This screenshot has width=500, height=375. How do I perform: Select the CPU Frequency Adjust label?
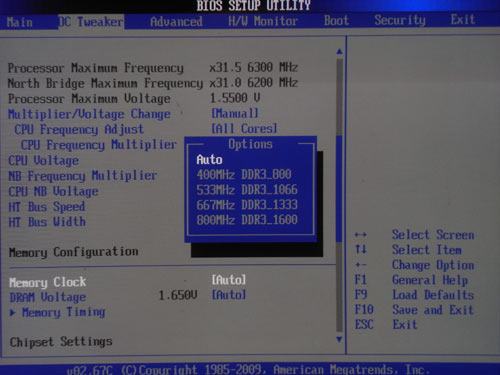79,129
